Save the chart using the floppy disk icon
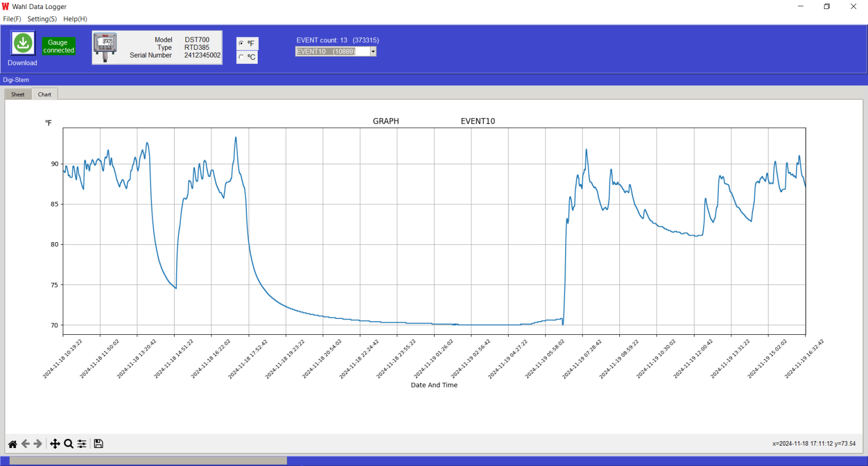 [98, 444]
